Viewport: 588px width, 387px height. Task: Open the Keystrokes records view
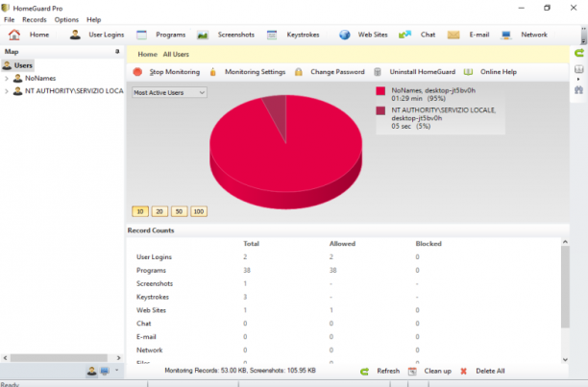click(x=293, y=35)
